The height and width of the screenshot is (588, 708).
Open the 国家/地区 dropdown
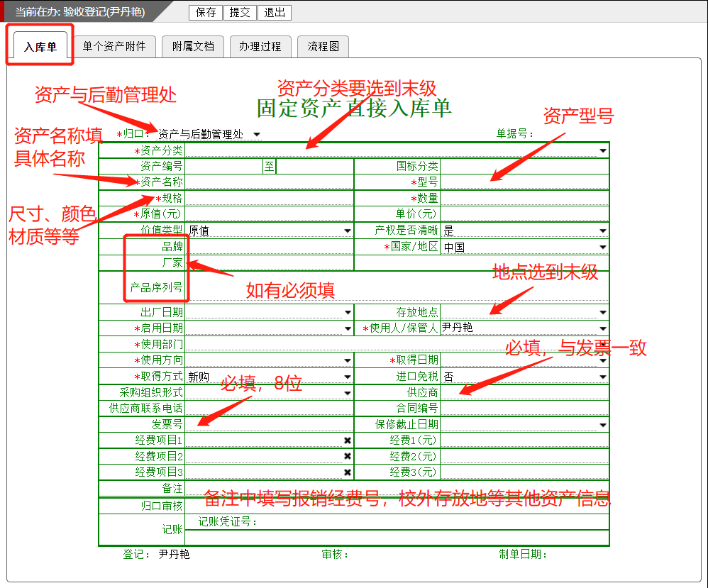(x=602, y=248)
